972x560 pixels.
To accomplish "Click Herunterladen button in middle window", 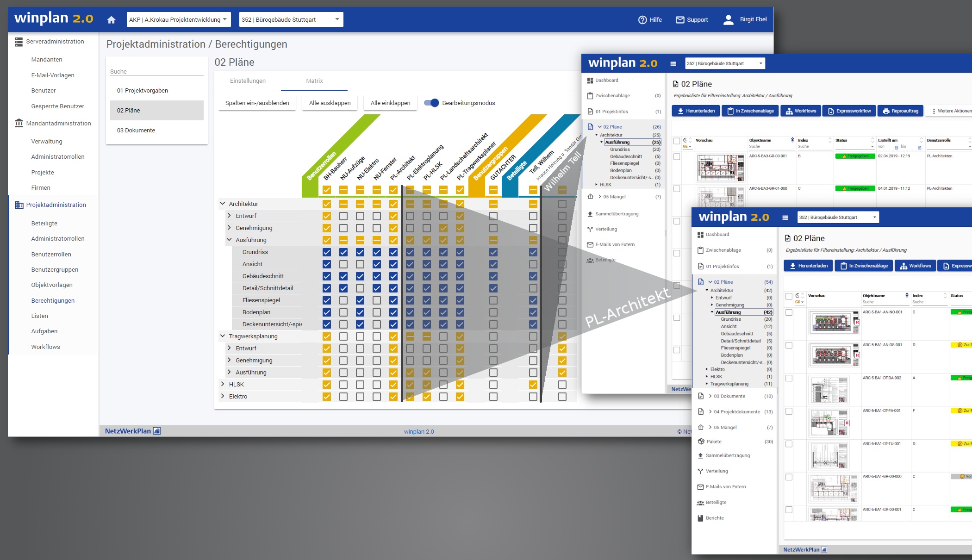I will tap(696, 111).
